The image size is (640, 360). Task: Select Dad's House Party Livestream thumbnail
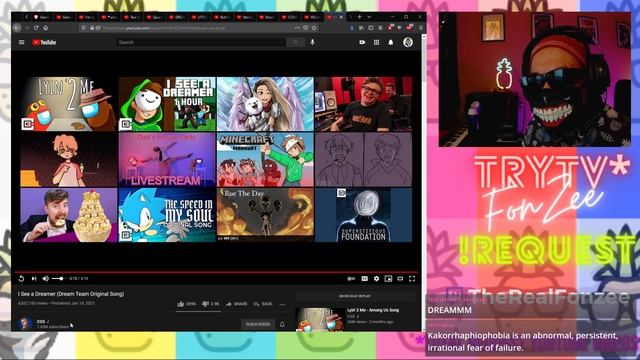pyautogui.click(x=167, y=160)
